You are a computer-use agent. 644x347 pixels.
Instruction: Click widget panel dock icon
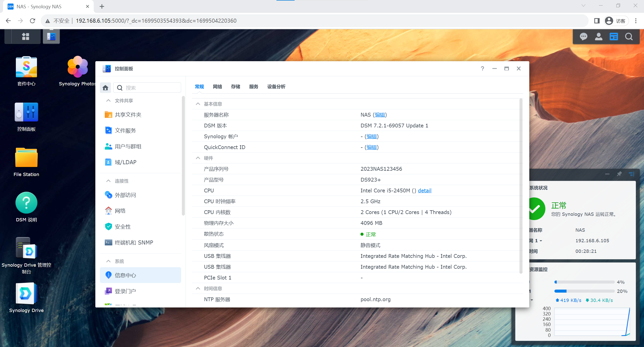(631, 174)
